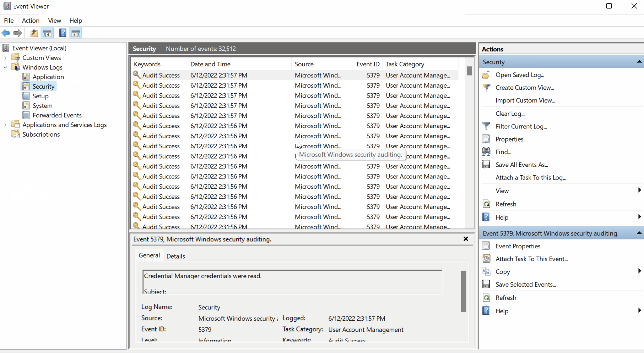Click Clear Log... in Actions pane
Screen dimensions: 644x353
tap(510, 114)
